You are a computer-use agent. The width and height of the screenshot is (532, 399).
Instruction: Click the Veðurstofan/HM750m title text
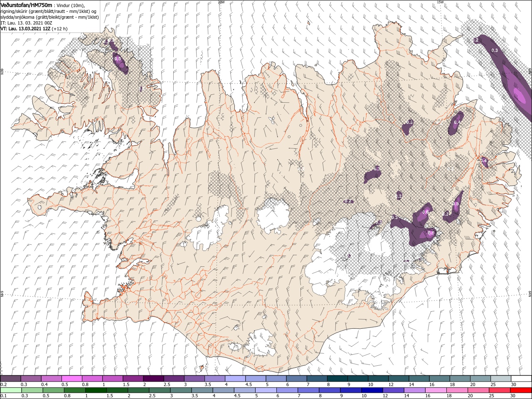26,5
